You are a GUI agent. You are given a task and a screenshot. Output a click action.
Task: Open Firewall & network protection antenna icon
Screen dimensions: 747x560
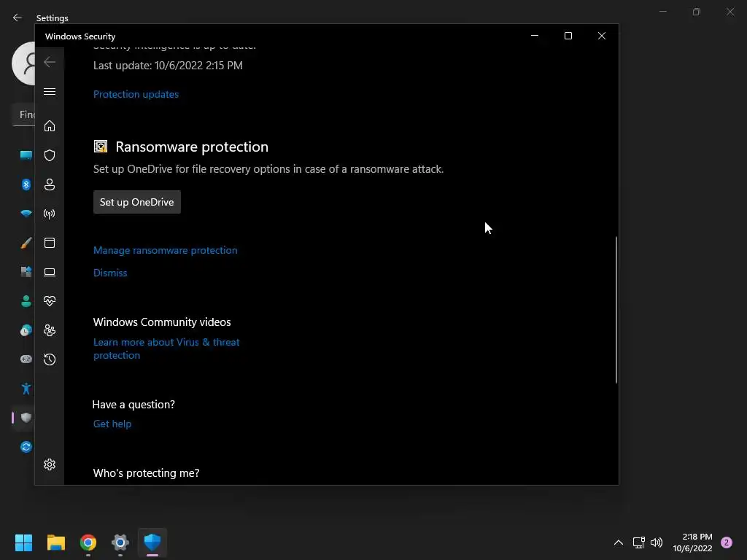tap(50, 214)
